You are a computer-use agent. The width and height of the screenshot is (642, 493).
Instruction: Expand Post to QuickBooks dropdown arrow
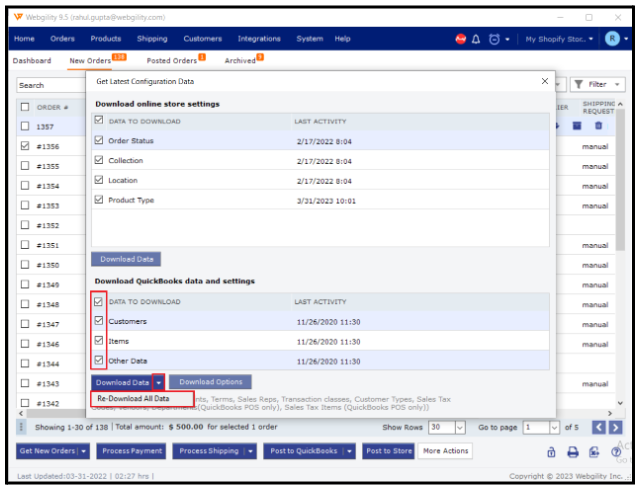click(349, 451)
